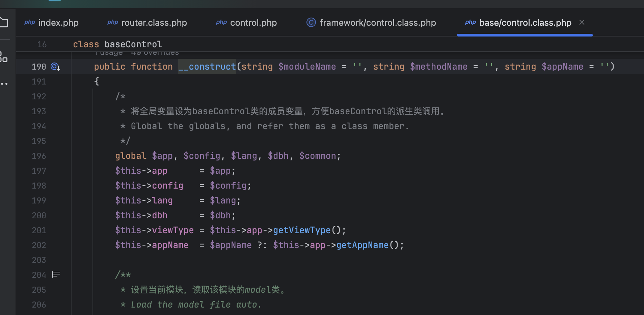
Task: Click line number 196 in the gutter
Action: [39, 156]
